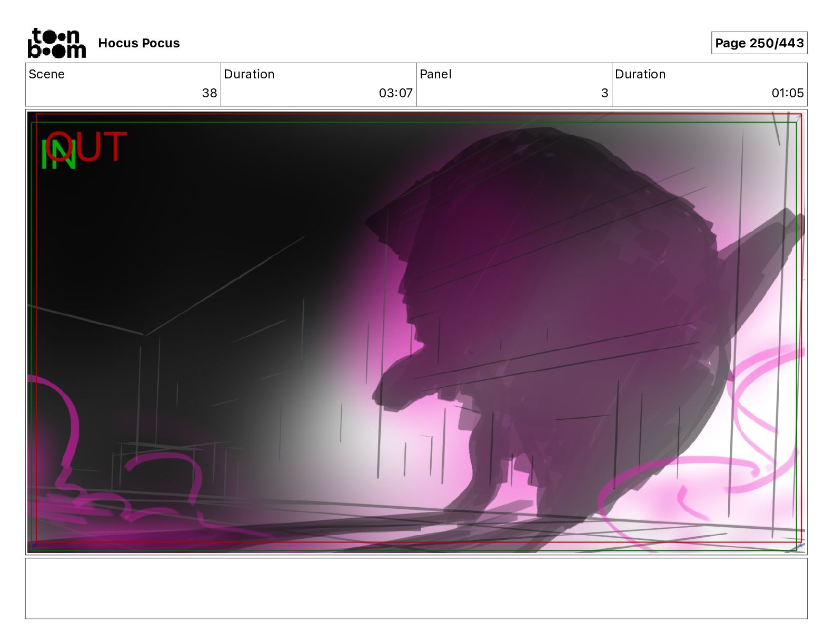Image resolution: width=834 pixels, height=644 pixels.
Task: Click the Toon Boom logo
Action: coord(56,43)
